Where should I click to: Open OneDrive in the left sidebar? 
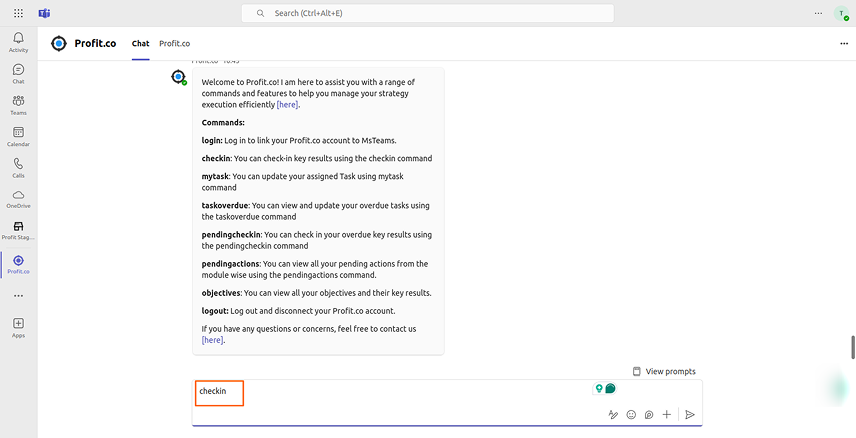tap(19, 199)
